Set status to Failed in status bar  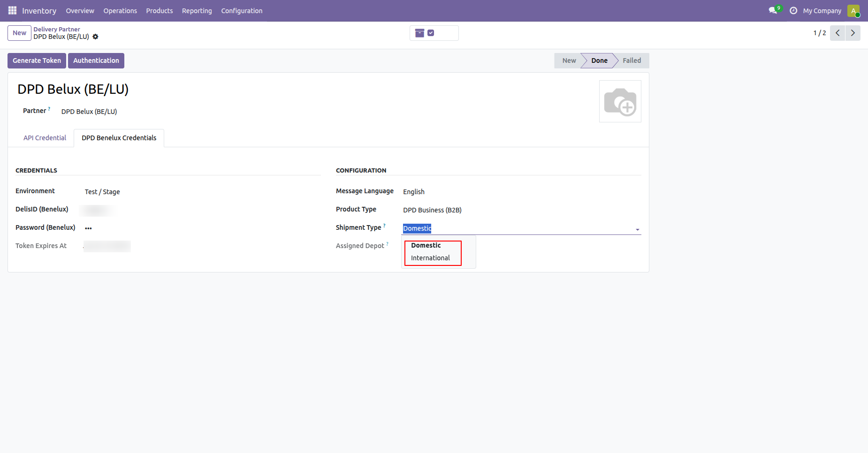[x=632, y=60]
